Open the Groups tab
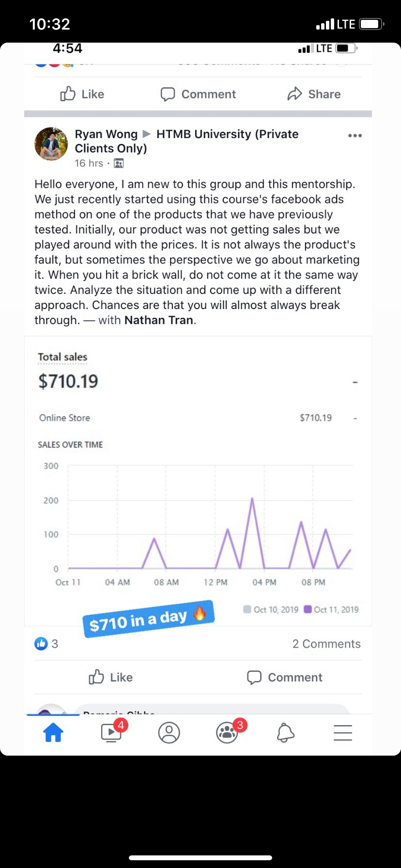401x868 pixels. [x=227, y=732]
